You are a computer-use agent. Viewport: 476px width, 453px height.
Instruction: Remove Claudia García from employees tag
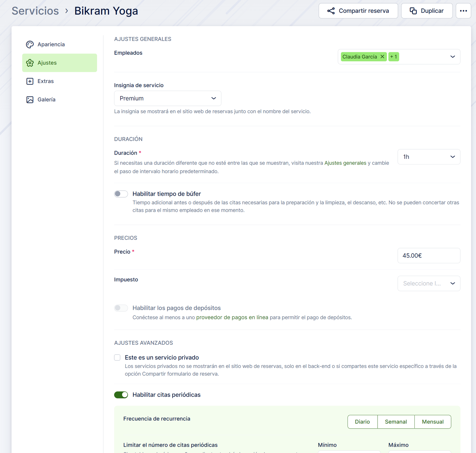pos(382,57)
